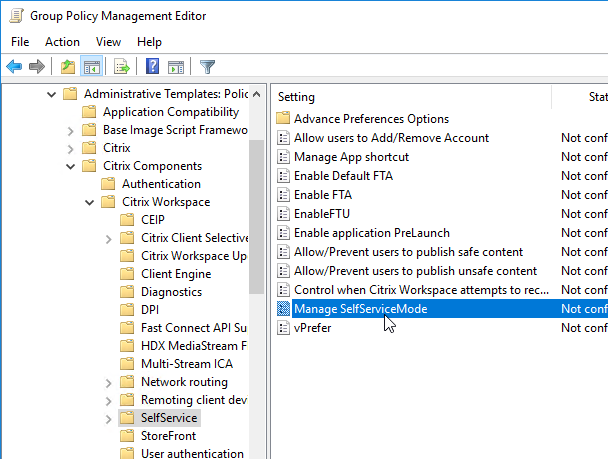Screen dimensions: 608x459
Task: Expand the Citrix folder node
Action: pyautogui.click(x=70, y=149)
